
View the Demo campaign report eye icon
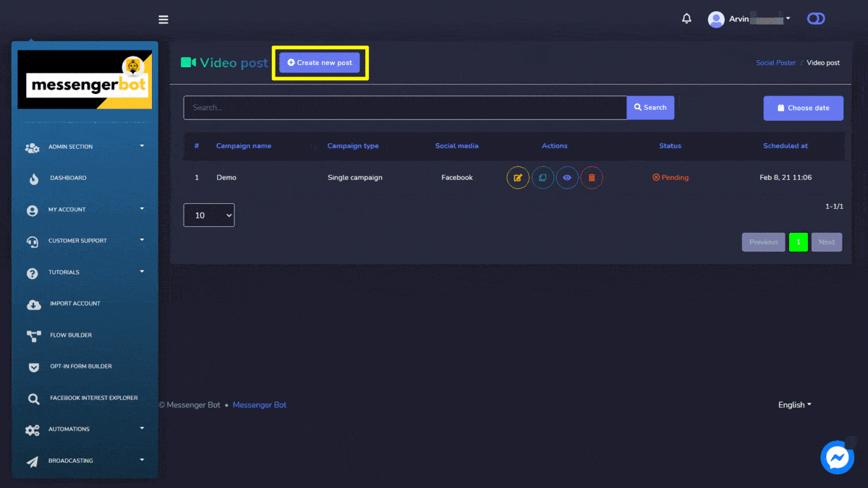click(567, 177)
